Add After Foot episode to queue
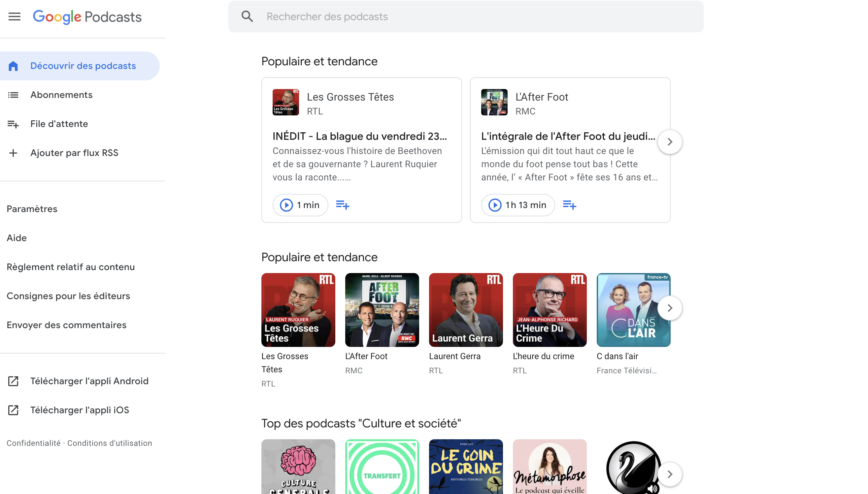This screenshot has height=494, width=868. (569, 205)
